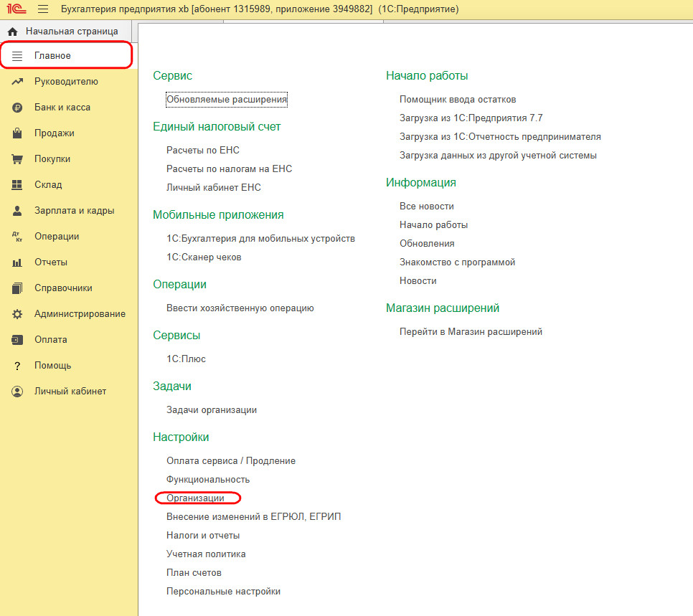The image size is (693, 616).
Task: Open Личный кабинет ЕНС link
Action: pyautogui.click(x=214, y=187)
